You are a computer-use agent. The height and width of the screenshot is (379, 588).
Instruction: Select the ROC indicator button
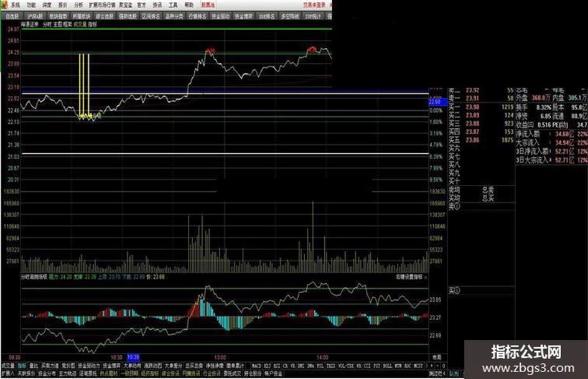click(408, 366)
